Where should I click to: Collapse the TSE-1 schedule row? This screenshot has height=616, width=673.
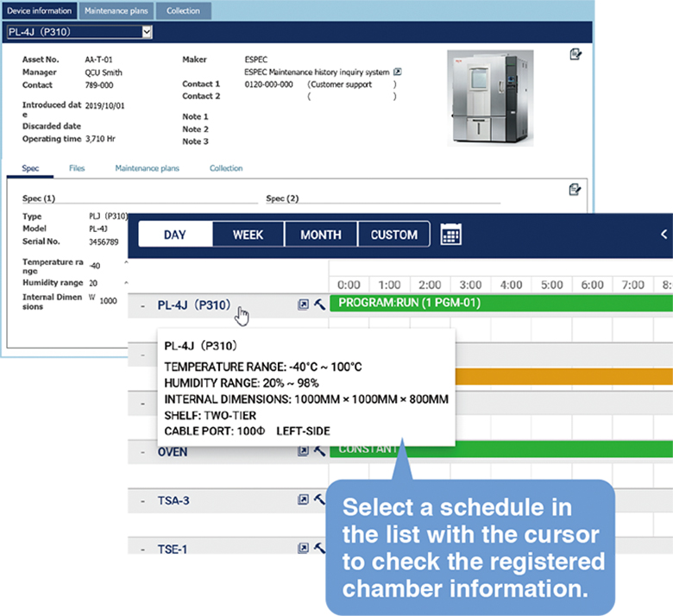point(143,550)
